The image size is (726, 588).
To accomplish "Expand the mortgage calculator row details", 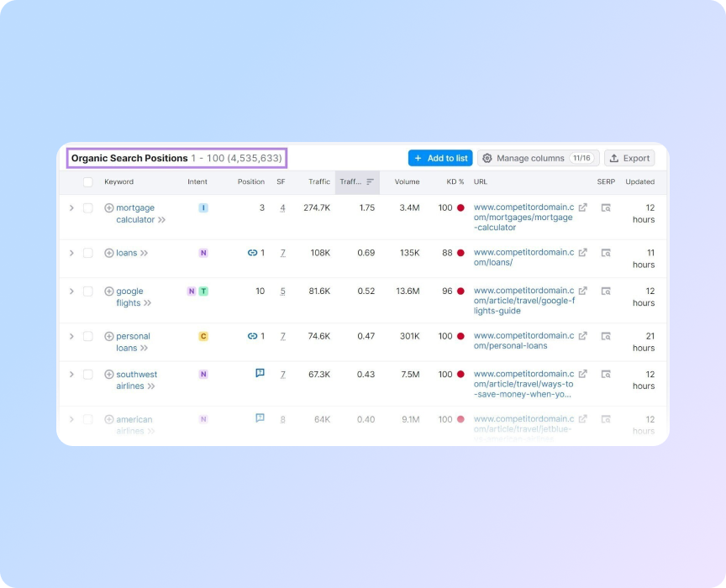I will pyautogui.click(x=71, y=207).
